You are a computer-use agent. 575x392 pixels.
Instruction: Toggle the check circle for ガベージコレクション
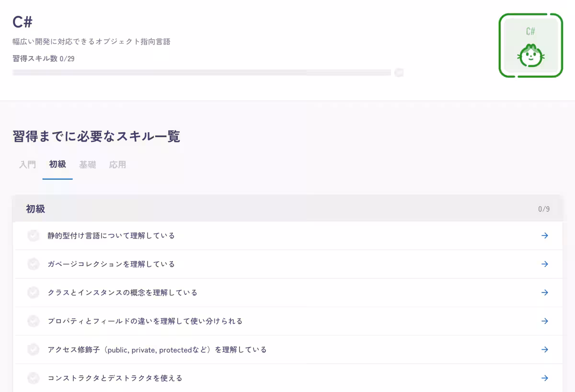pos(33,264)
